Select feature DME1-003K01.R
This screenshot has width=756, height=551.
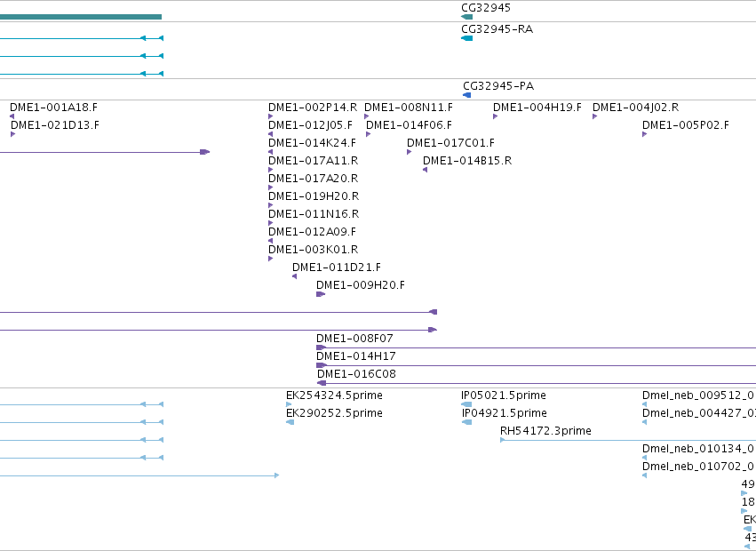pos(313,250)
